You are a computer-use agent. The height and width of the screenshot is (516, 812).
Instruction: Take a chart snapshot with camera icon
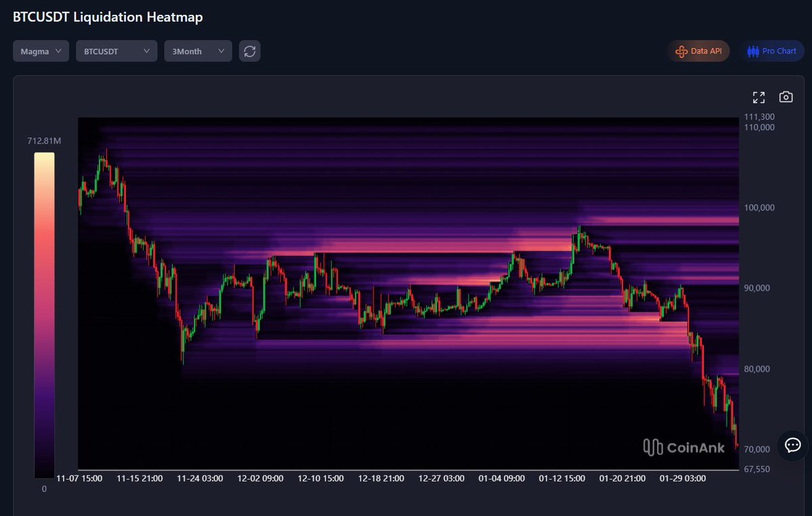(x=786, y=97)
